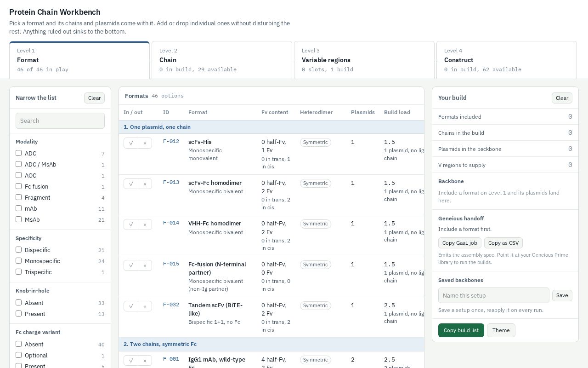Click 'Formats included' row in build
Viewport: 588px width, 368px height.
pos(505,117)
